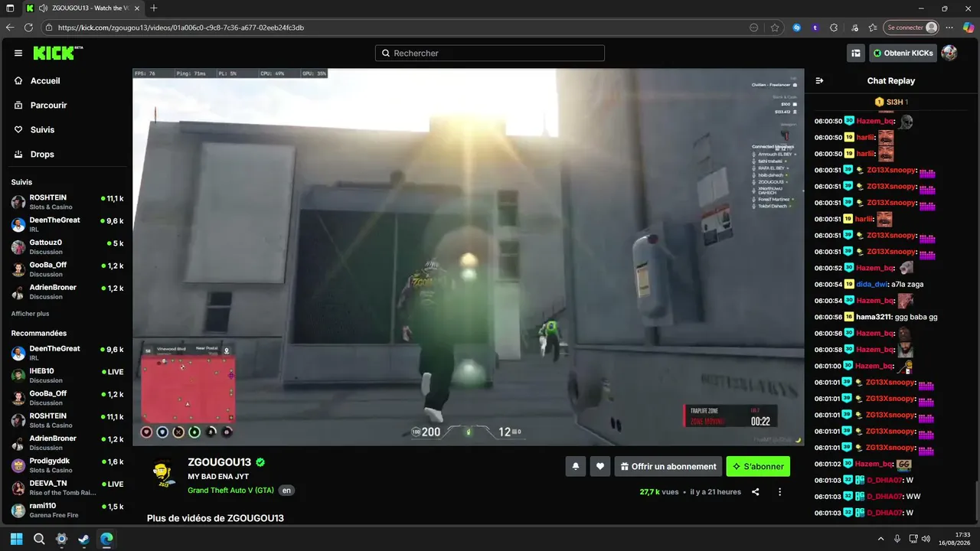The height and width of the screenshot is (551, 980).
Task: Open the address bar page actions menu
Action: (754, 28)
